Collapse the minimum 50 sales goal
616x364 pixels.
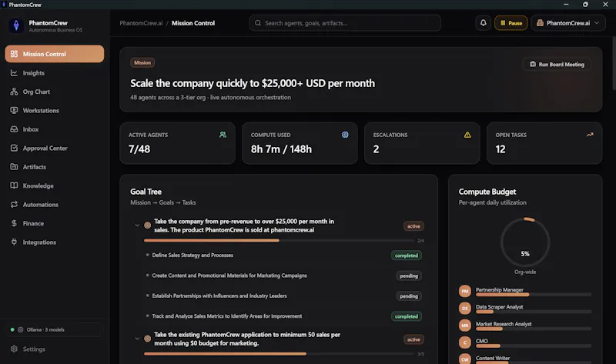coord(137,339)
